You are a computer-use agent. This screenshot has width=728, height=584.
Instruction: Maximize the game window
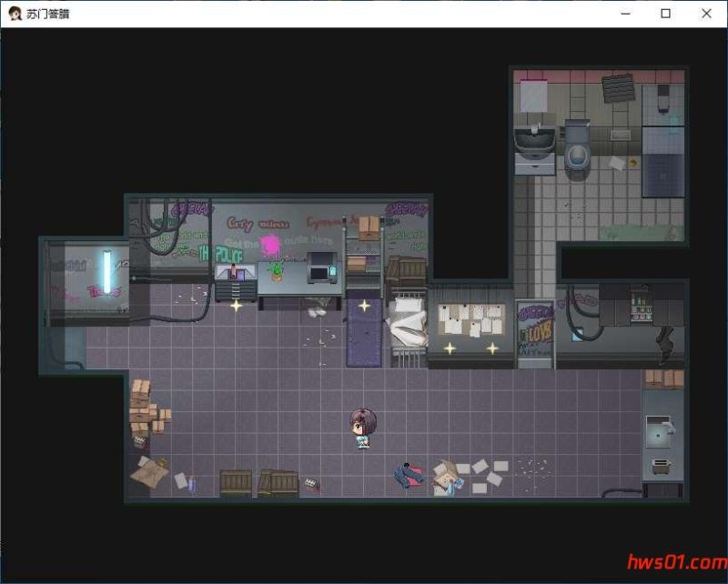[665, 14]
